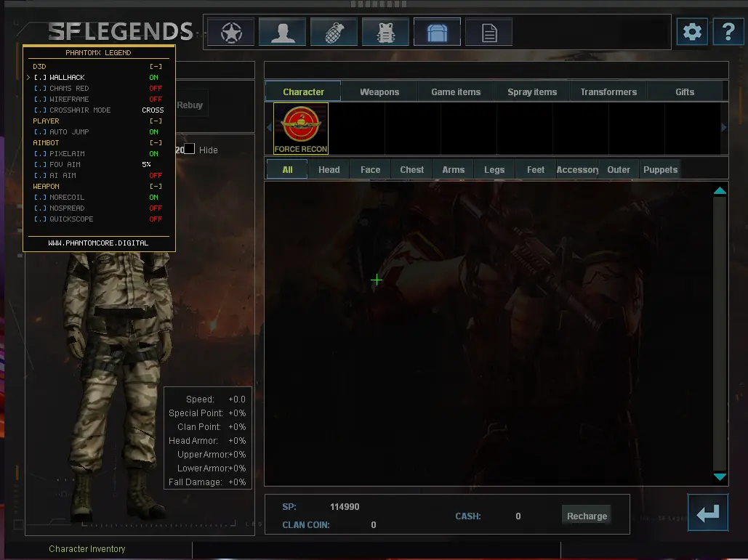Viewport: 748px width, 560px height.
Task: Filter items by Head
Action: pyautogui.click(x=329, y=170)
